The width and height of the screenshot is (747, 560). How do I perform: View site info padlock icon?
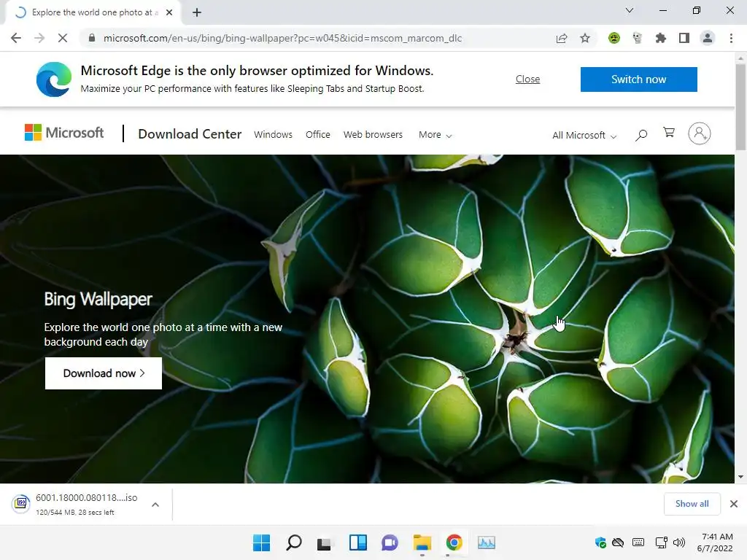(x=92, y=38)
